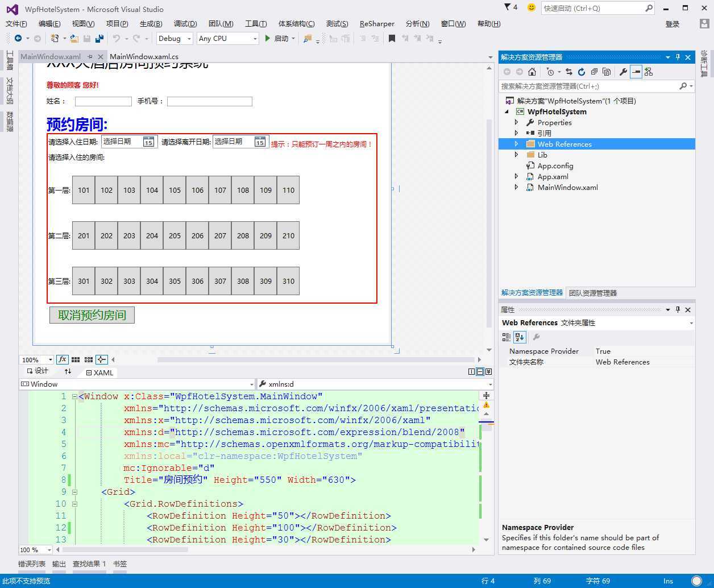Collapse the Grid element in XAML editor
This screenshot has height=588, width=714.
pos(74,492)
